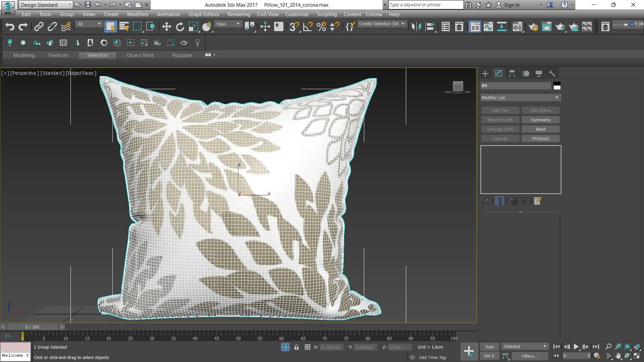This screenshot has height=362, width=644.
Task: Open the Material Editor
Action: pos(517,27)
